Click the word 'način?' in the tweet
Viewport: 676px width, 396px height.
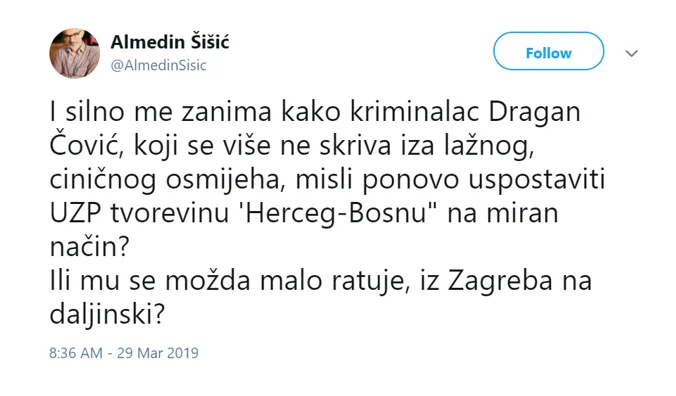(89, 247)
